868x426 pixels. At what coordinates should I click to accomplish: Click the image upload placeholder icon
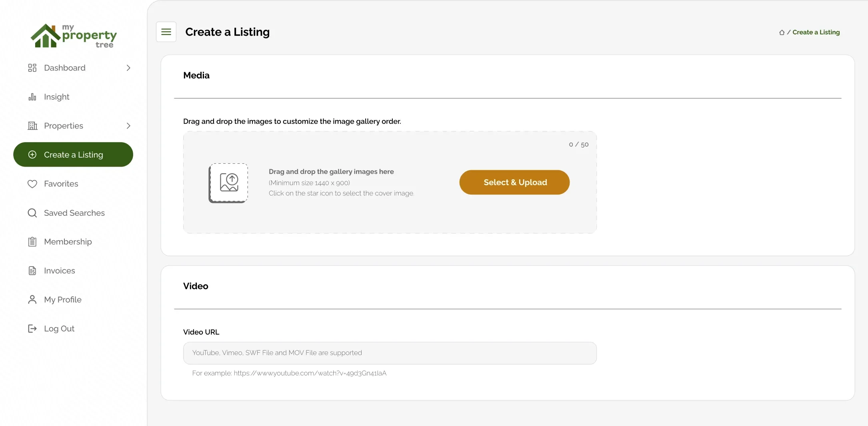228,183
